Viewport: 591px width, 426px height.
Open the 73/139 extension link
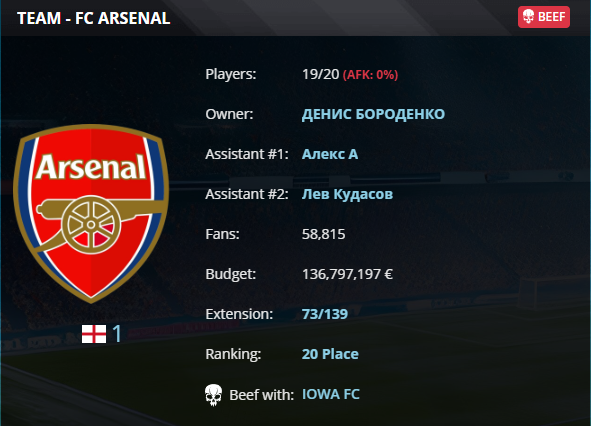325,314
